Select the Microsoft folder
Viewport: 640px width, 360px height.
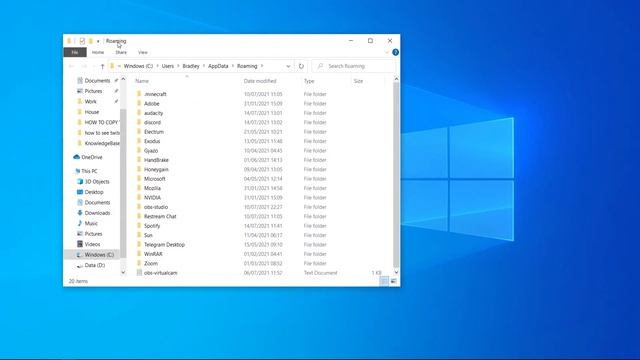coord(155,179)
